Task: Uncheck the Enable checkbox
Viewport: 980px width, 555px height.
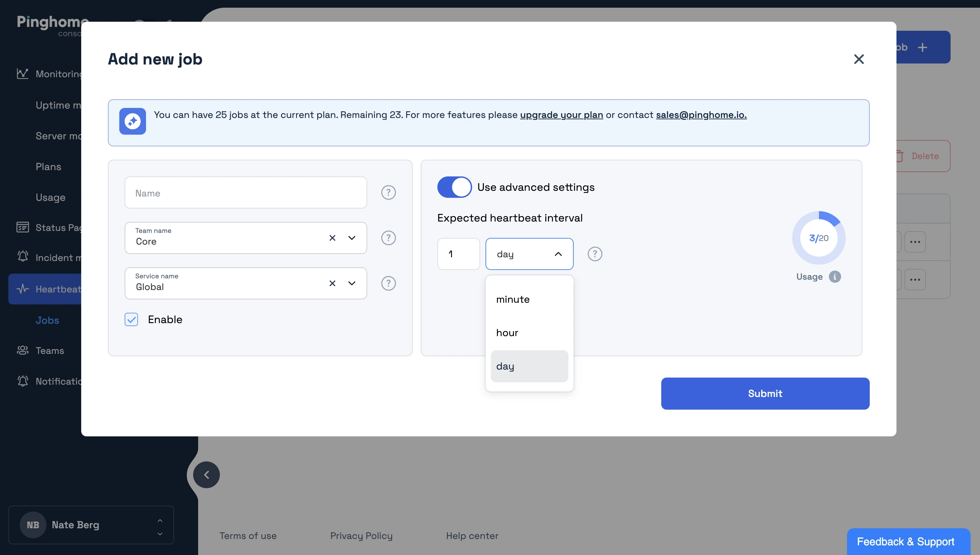Action: click(131, 319)
